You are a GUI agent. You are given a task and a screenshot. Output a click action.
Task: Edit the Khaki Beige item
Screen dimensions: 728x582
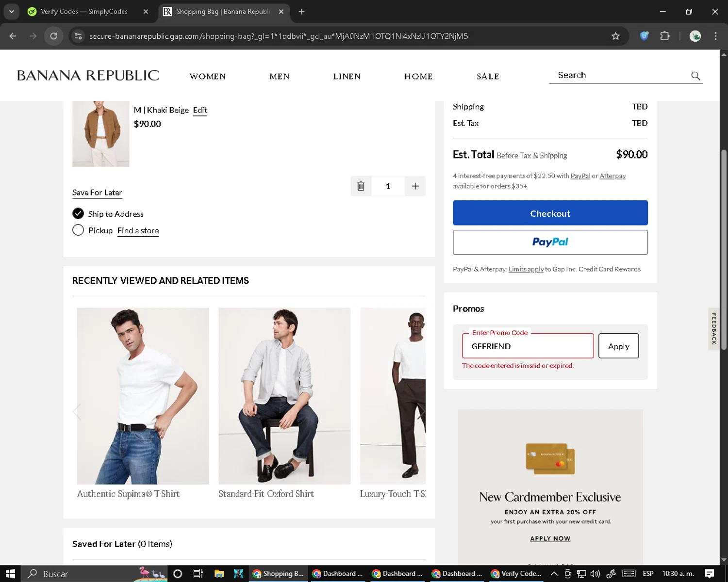pyautogui.click(x=200, y=110)
